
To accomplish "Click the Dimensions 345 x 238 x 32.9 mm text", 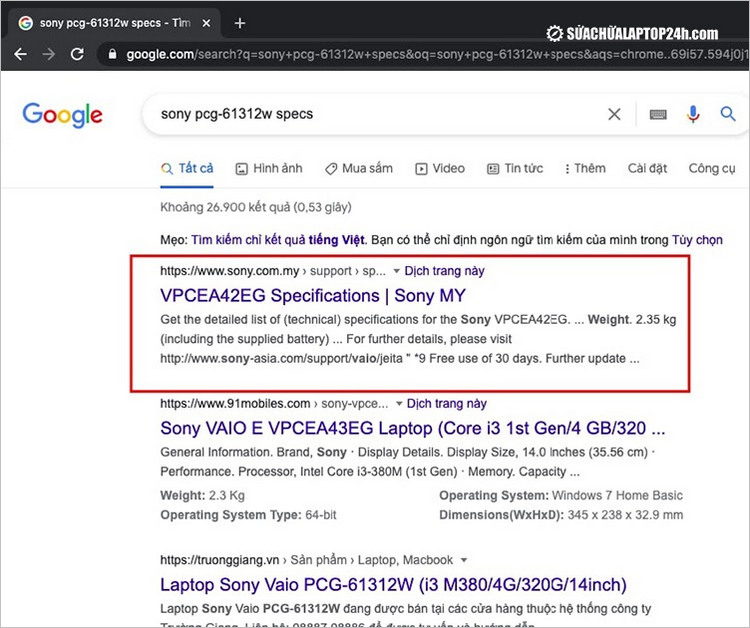I will click(x=561, y=515).
